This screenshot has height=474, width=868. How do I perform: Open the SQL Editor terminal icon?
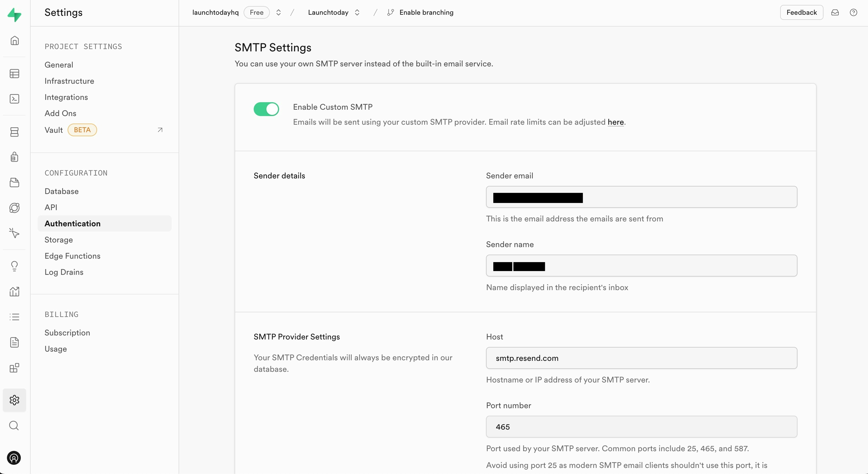click(x=14, y=99)
